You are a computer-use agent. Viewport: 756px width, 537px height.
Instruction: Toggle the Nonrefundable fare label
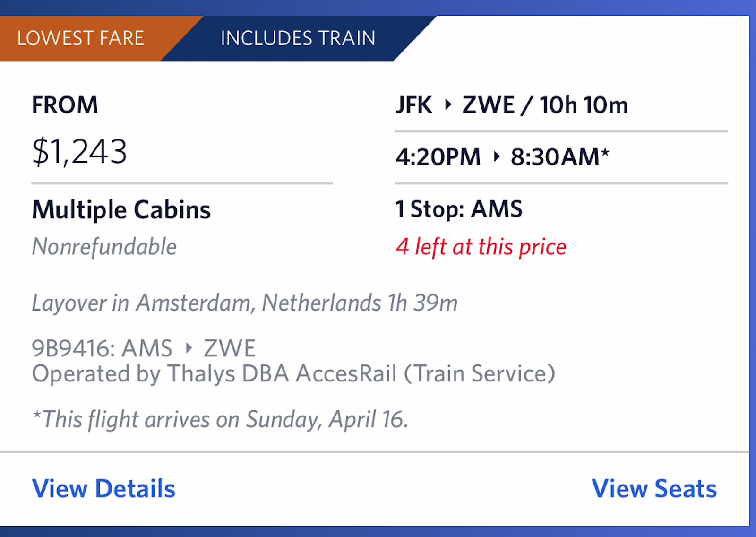click(103, 246)
